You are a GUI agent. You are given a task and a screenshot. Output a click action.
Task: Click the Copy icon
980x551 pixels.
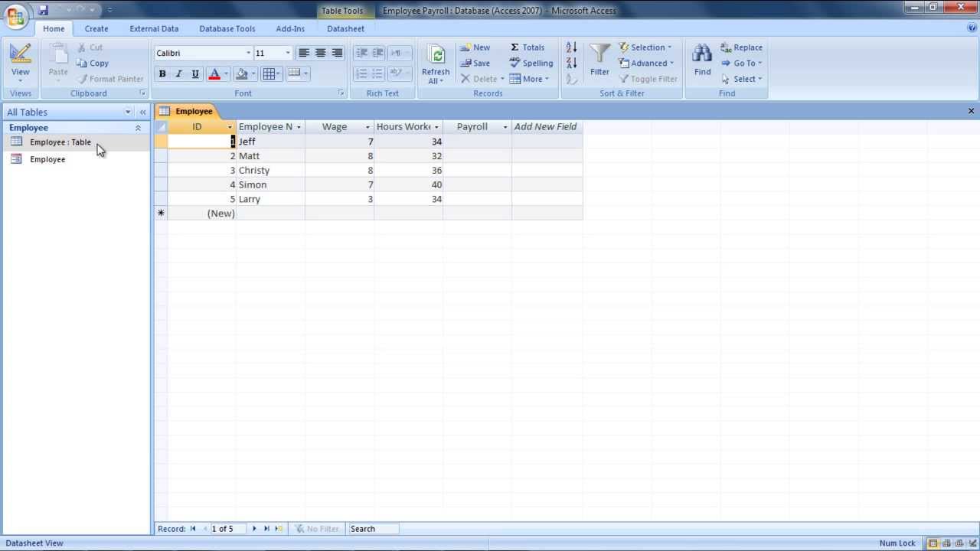pyautogui.click(x=93, y=63)
